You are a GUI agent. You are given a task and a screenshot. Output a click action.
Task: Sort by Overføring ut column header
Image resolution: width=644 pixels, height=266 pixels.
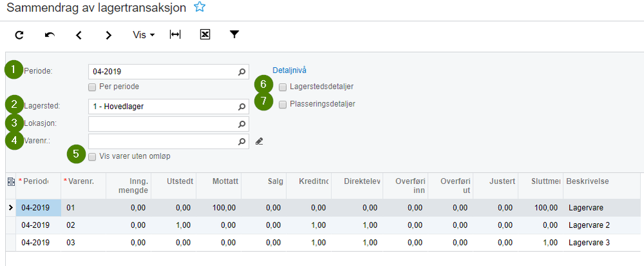451,186
